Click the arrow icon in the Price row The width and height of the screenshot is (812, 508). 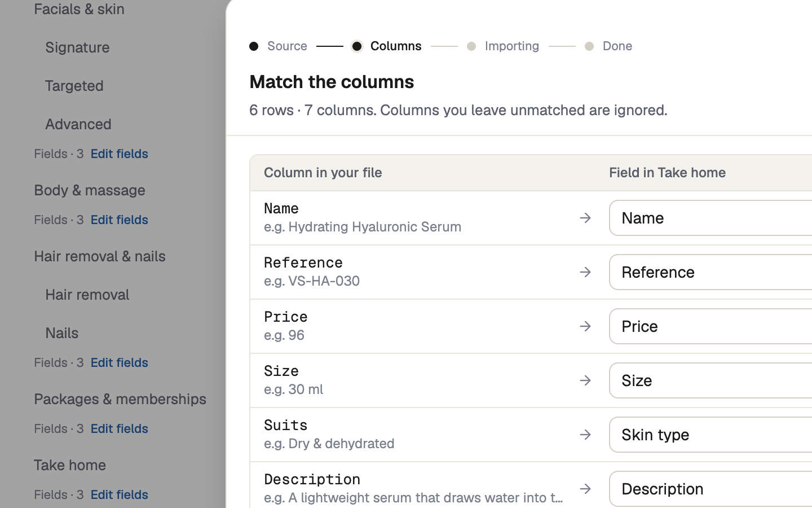pyautogui.click(x=585, y=326)
